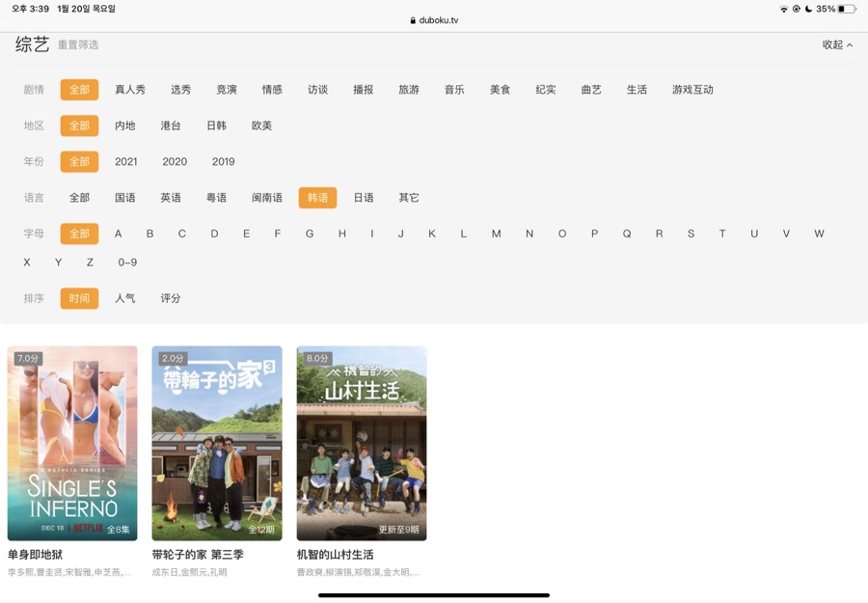The width and height of the screenshot is (868, 603).
Task: Filter by year 2019
Action: tap(223, 162)
